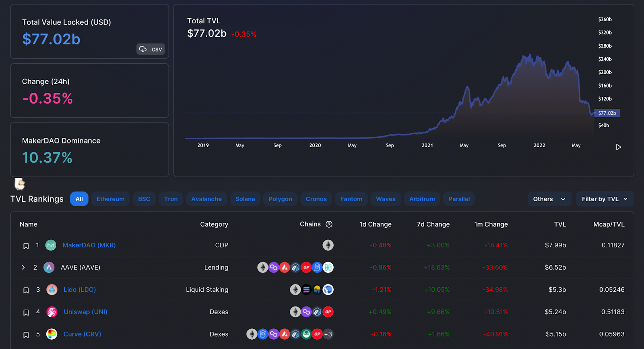
Task: Sort the table by 7d Change
Action: click(x=433, y=224)
